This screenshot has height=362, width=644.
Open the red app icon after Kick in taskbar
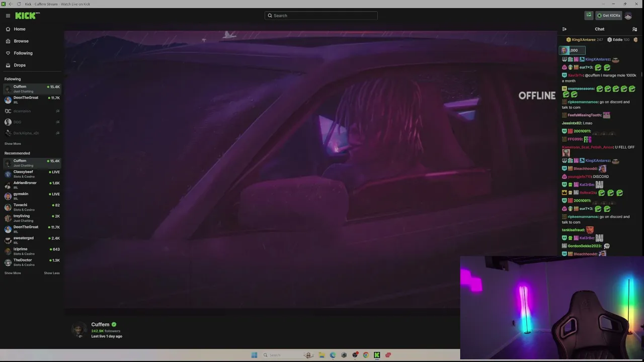(388, 355)
